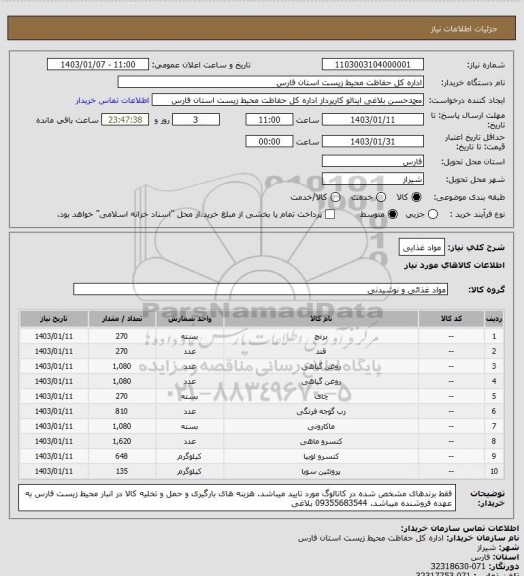The width and height of the screenshot is (524, 576).
Task: Click the تعداد / مقدار column header
Action: (122, 318)
